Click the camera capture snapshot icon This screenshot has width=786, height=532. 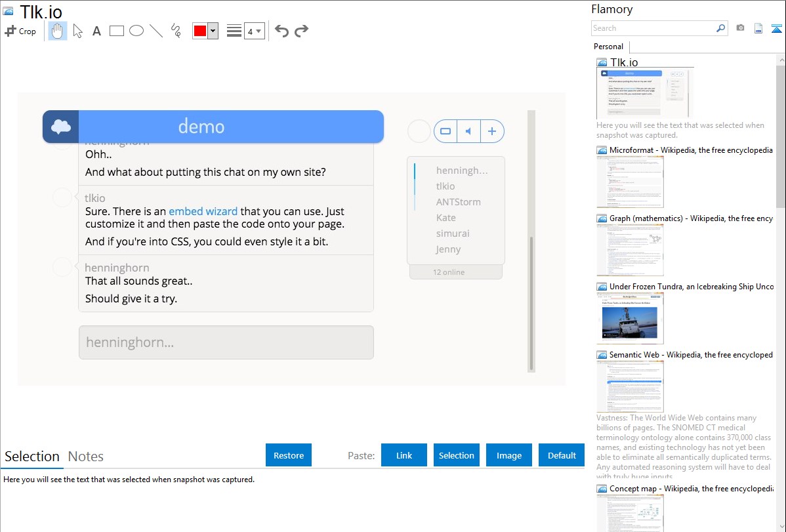(x=740, y=28)
